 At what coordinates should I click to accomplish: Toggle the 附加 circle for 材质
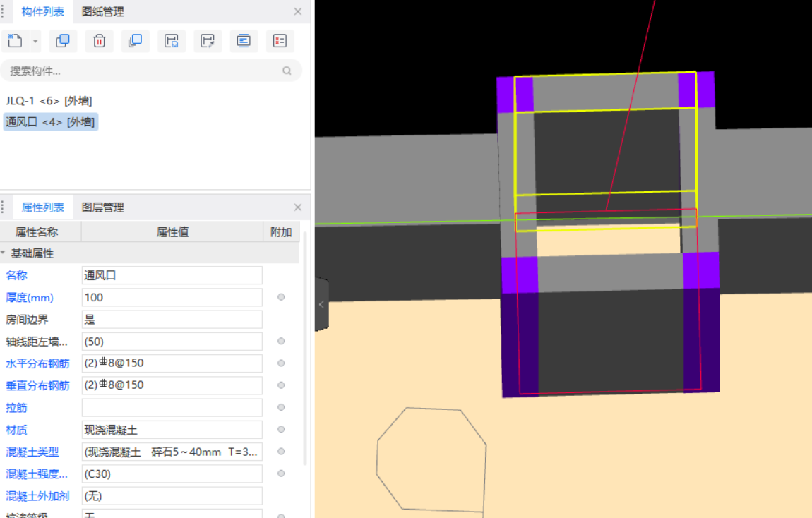point(281,429)
